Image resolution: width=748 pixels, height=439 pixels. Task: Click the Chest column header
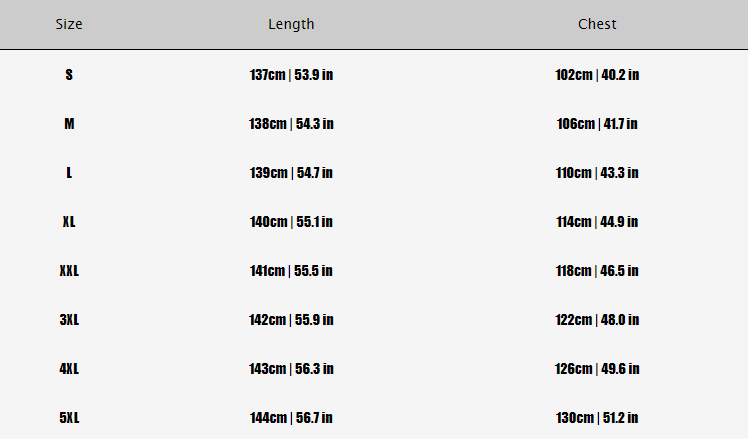click(597, 24)
